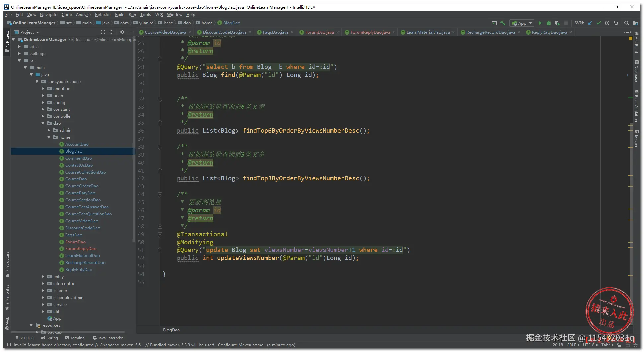The height and width of the screenshot is (352, 644).
Task: Update the project from SVN
Action: [x=590, y=23]
